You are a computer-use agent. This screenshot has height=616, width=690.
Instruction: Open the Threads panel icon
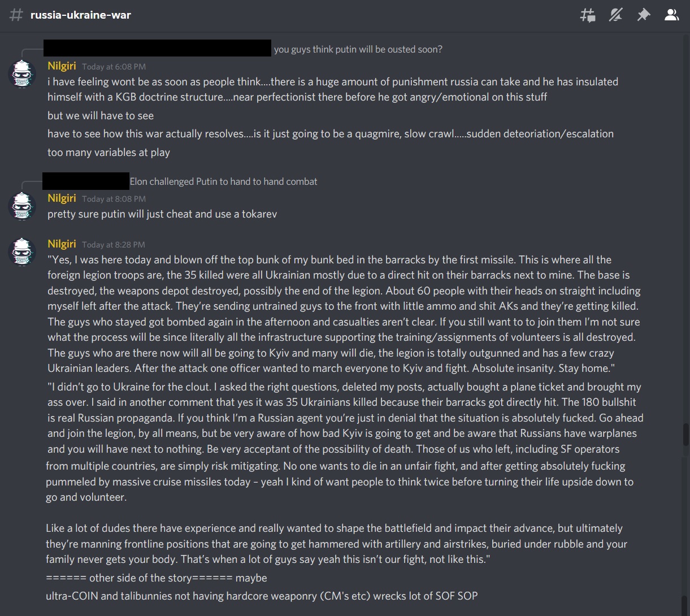[588, 15]
